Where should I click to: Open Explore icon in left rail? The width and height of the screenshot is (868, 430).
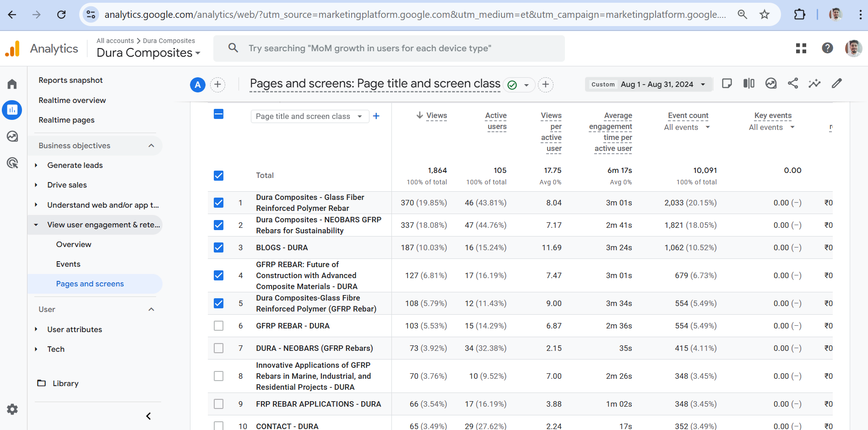pyautogui.click(x=12, y=136)
